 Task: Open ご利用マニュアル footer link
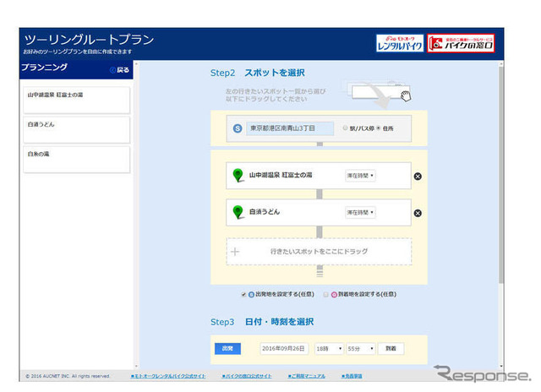click(x=306, y=376)
